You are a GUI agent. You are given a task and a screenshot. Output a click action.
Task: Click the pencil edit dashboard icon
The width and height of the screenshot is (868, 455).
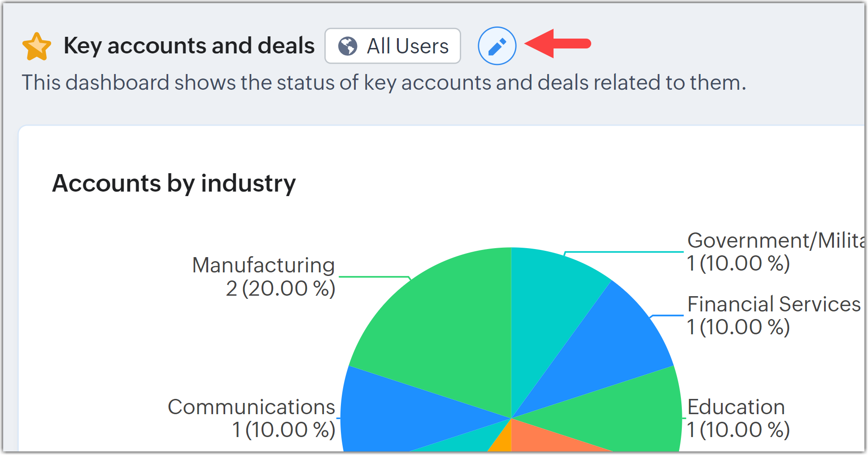(497, 46)
